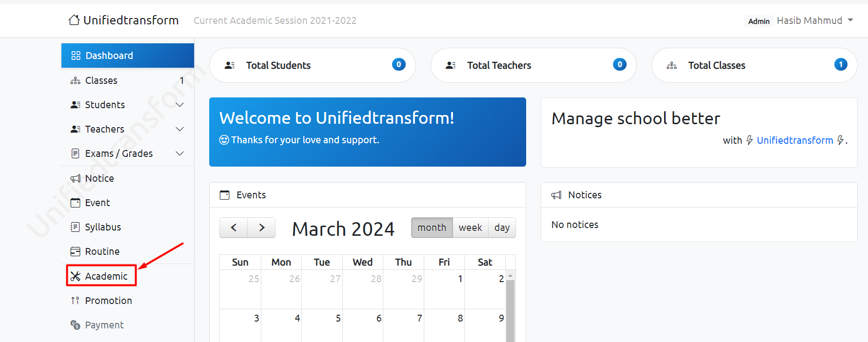
Task: Click the smiley icon in welcome banner
Action: click(224, 140)
